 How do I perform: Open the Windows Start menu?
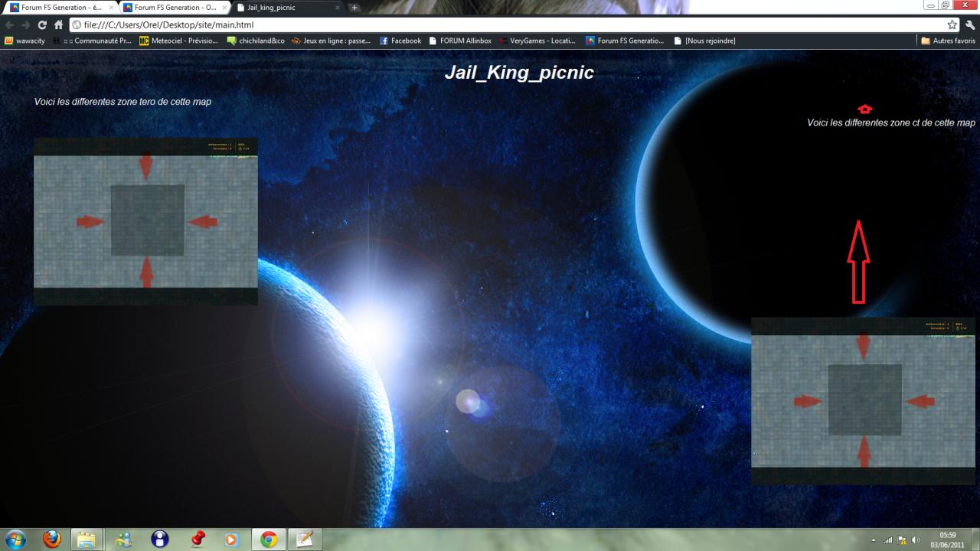pos(15,540)
